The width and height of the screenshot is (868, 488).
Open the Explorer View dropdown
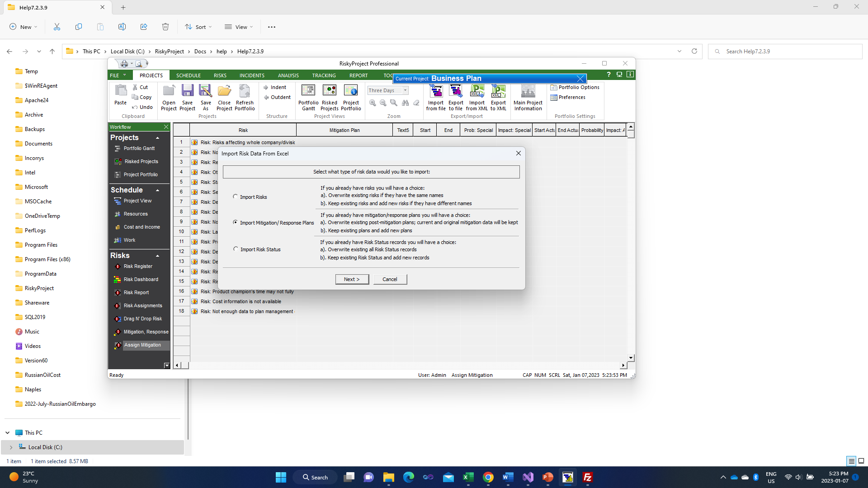pos(239,27)
